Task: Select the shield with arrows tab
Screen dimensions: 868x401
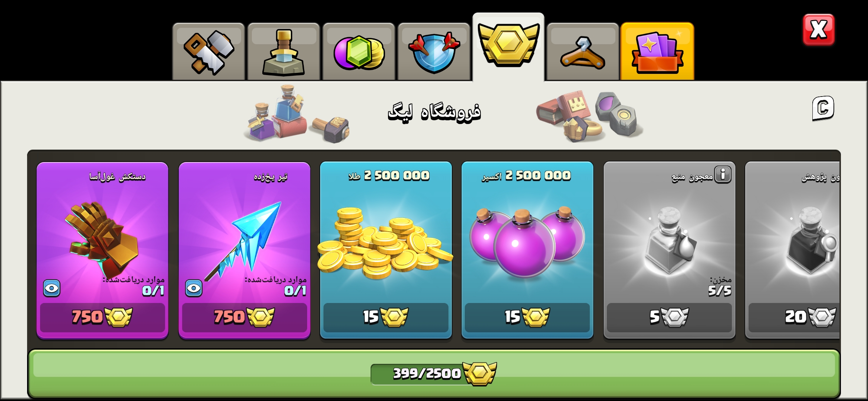Action: [434, 52]
